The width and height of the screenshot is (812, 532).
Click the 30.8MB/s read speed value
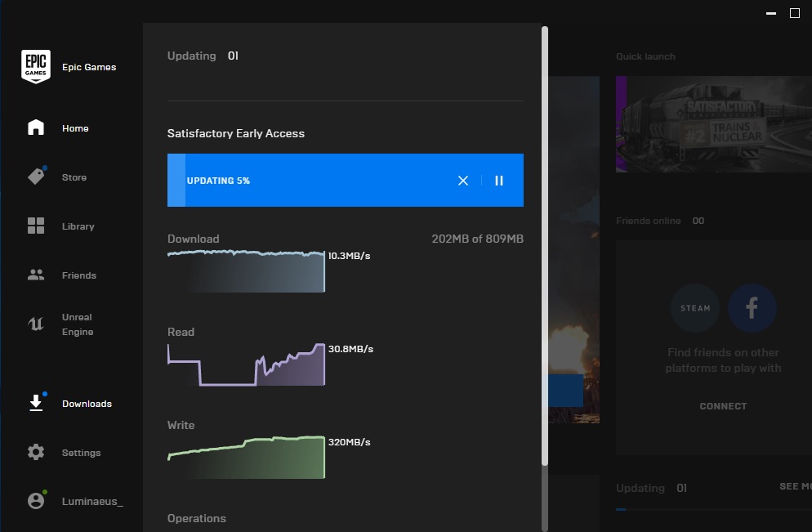[350, 349]
